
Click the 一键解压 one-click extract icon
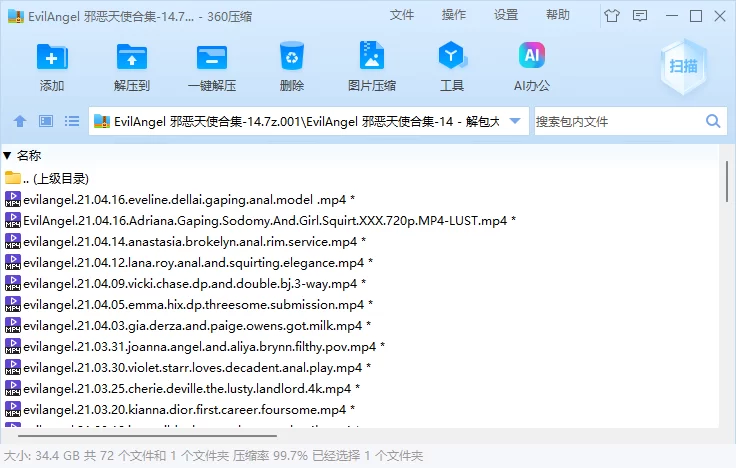tap(212, 58)
